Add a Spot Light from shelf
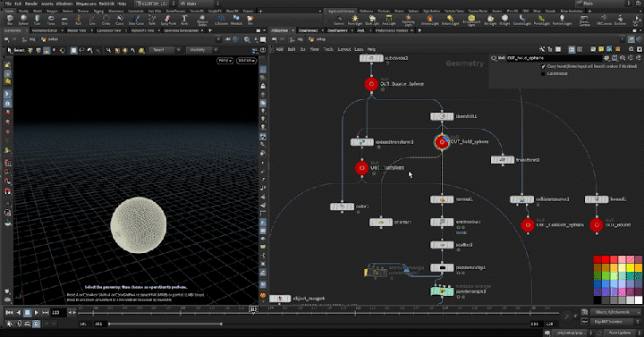The image size is (644, 337). [x=372, y=20]
